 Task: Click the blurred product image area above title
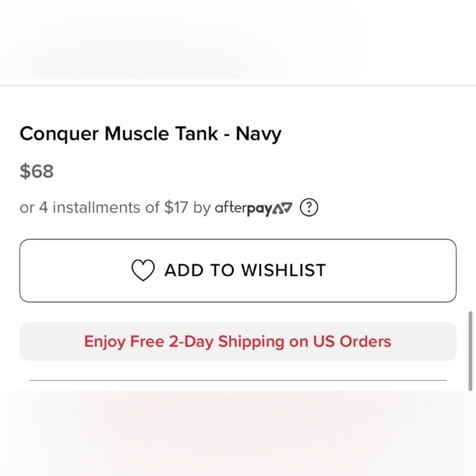238,40
